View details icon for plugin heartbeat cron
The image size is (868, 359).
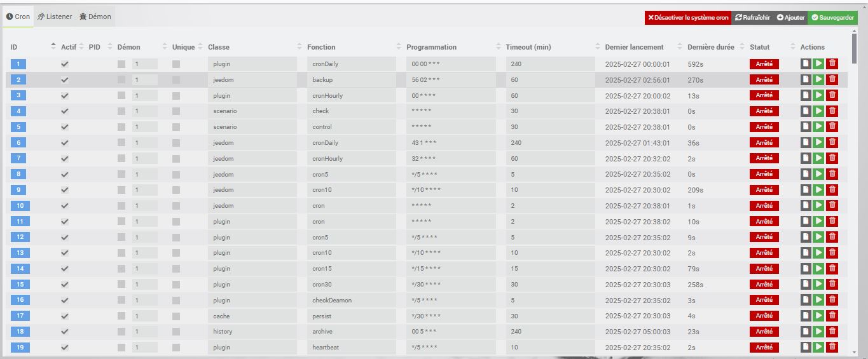click(x=806, y=348)
